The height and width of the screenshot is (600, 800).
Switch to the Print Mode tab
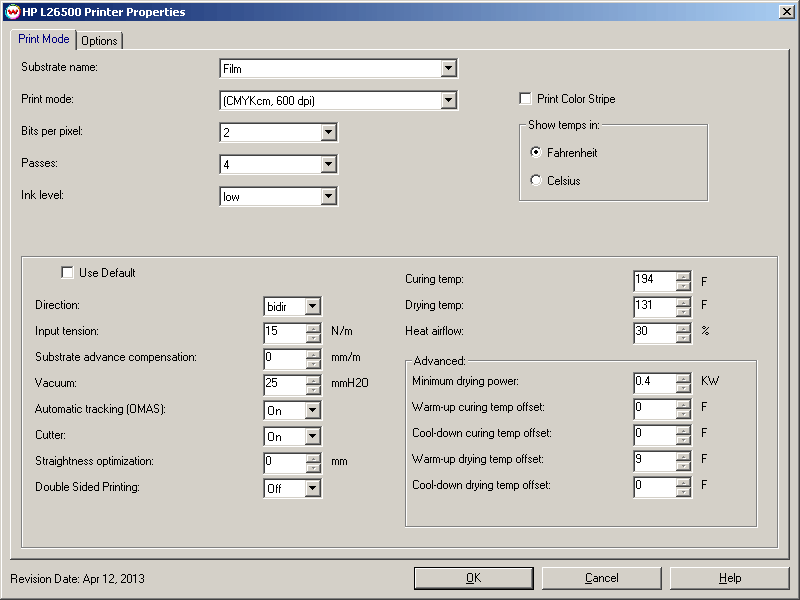tap(43, 39)
